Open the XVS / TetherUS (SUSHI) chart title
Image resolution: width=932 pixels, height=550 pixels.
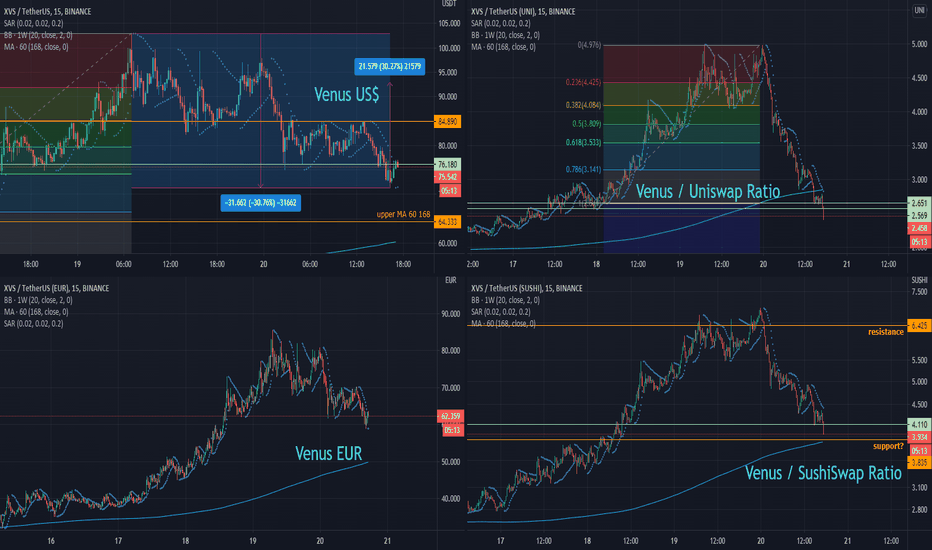coord(527,288)
